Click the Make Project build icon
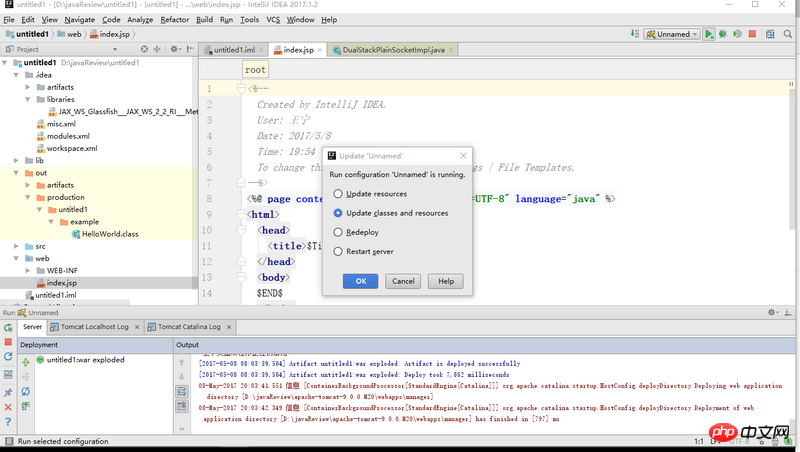 (635, 34)
